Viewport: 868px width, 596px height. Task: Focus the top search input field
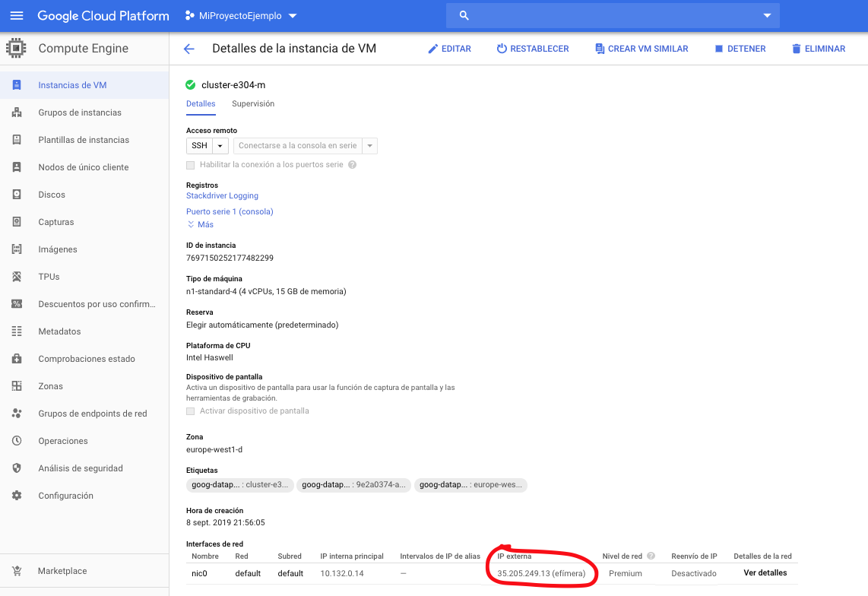[614, 15]
